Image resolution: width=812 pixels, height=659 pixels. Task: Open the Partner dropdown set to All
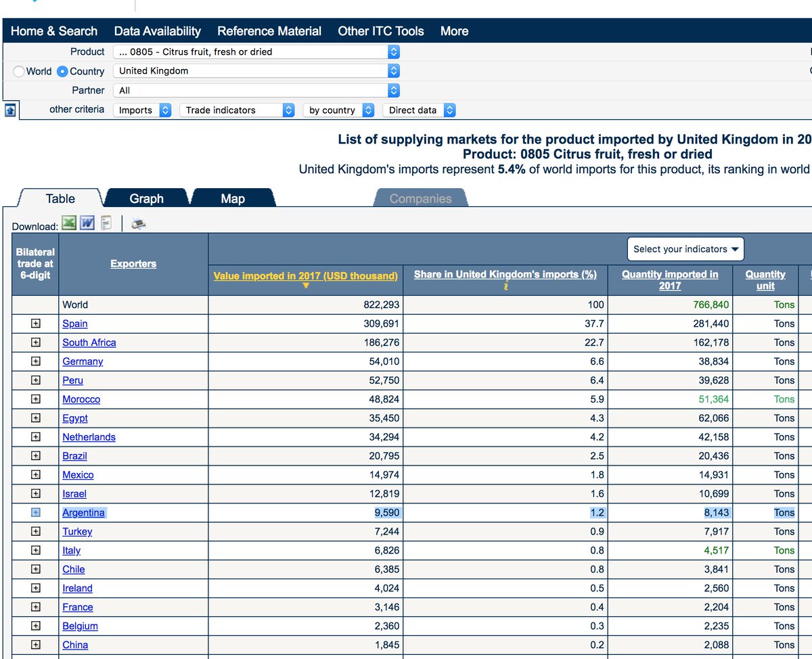(256, 90)
